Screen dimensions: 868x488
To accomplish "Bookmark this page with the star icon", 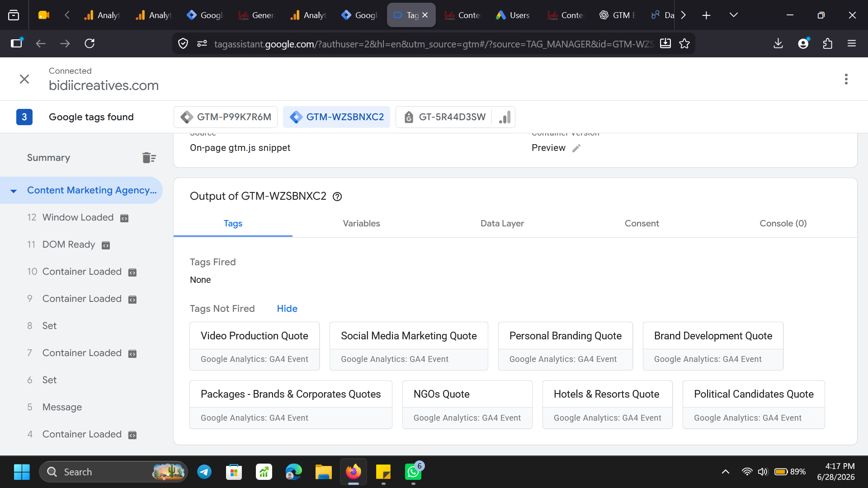I will pyautogui.click(x=684, y=43).
